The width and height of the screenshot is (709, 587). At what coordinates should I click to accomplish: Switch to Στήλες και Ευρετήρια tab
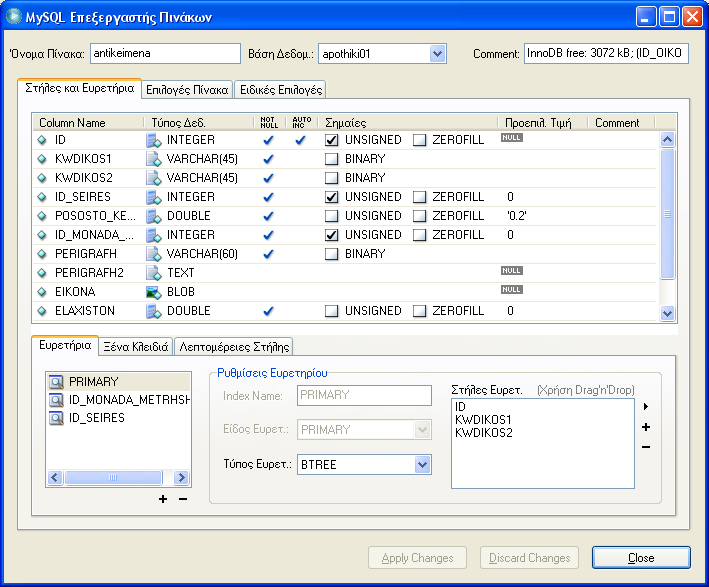[80, 89]
